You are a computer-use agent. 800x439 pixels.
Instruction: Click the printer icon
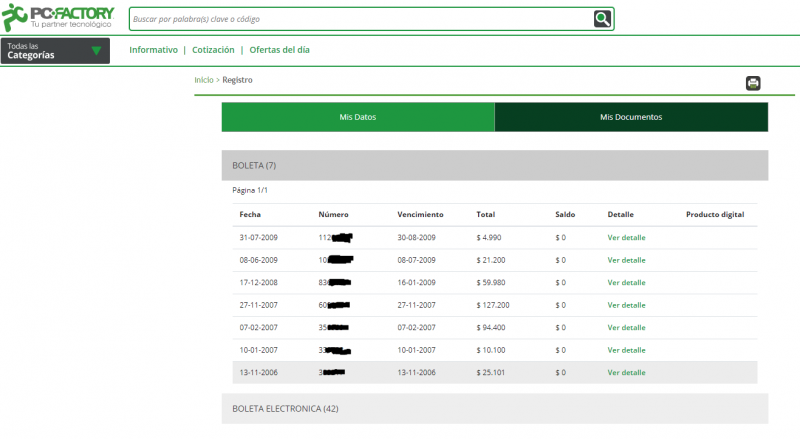tap(753, 83)
